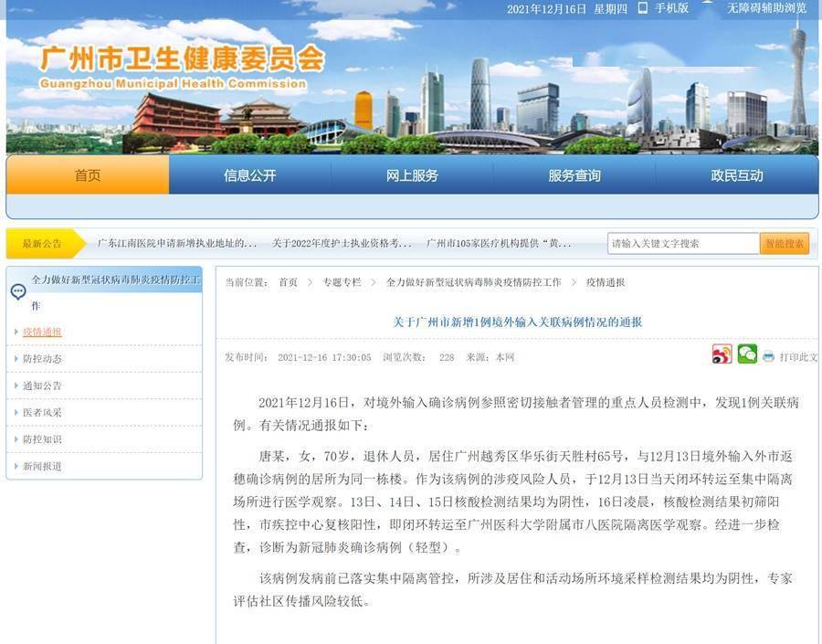Click the 打印此文 print link

798,357
